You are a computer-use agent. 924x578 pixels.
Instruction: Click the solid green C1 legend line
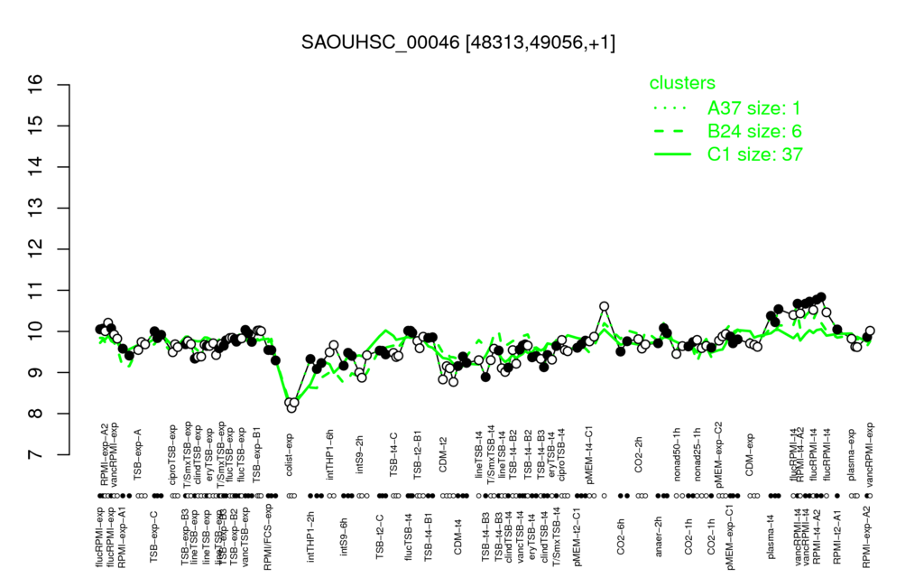(x=672, y=154)
